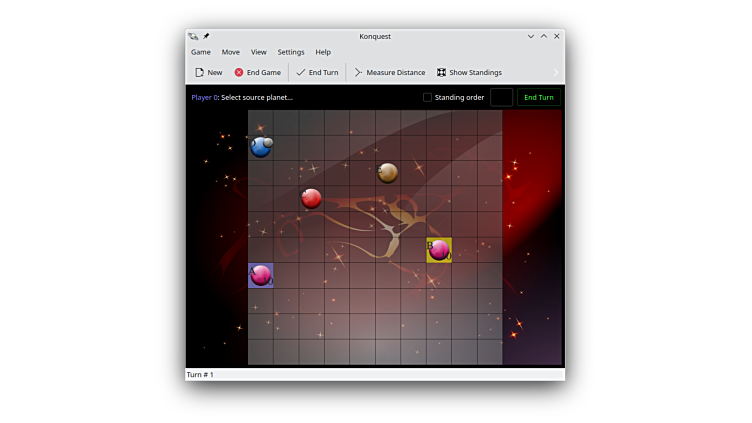Expand the toolbar overflow chevron

tap(556, 73)
